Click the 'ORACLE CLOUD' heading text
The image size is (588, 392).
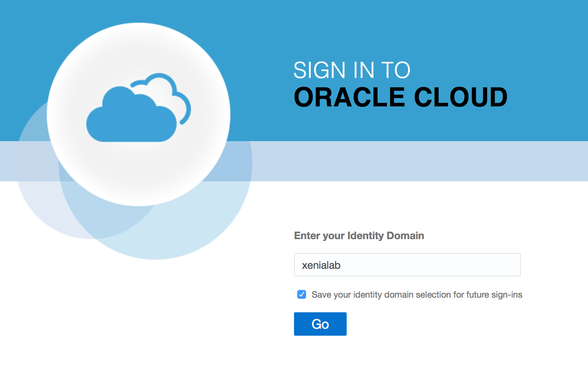(400, 97)
